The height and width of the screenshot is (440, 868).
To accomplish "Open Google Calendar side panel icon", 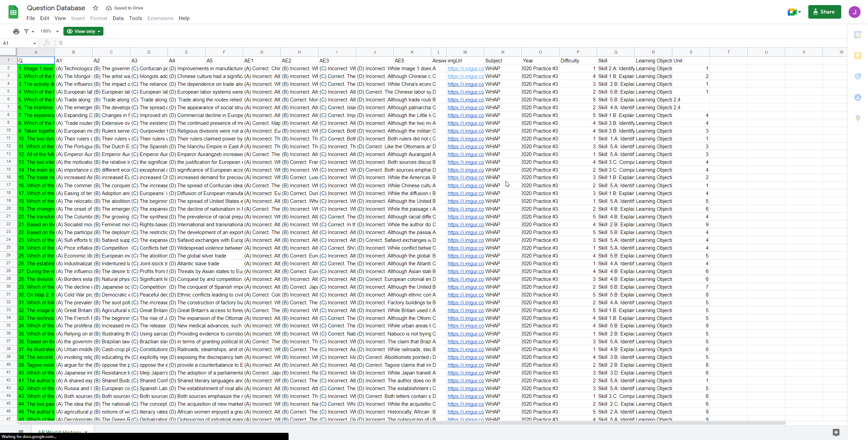I will (x=857, y=35).
